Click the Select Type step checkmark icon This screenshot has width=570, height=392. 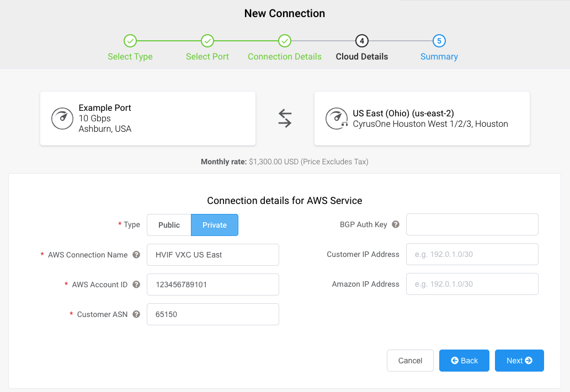pyautogui.click(x=130, y=41)
